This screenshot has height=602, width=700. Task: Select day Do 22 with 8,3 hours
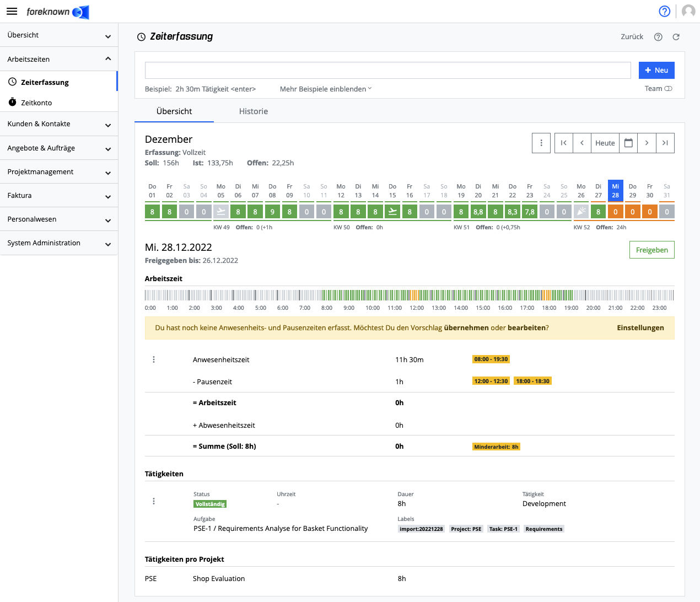[513, 211]
